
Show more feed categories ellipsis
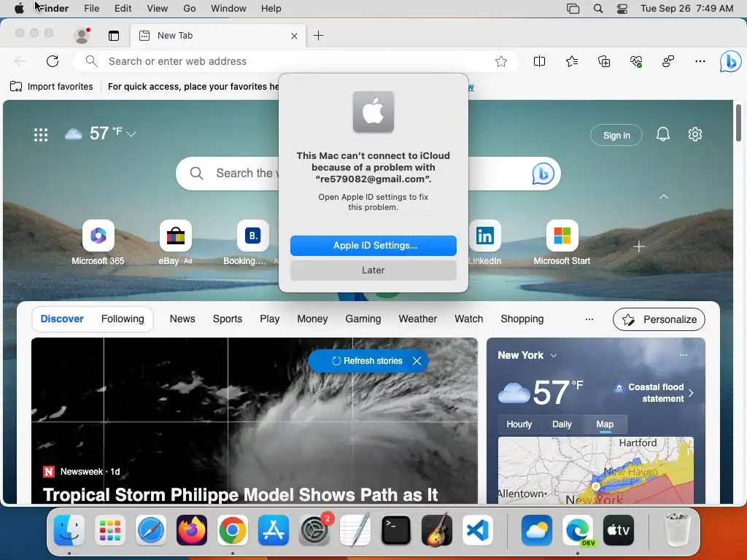tap(589, 319)
